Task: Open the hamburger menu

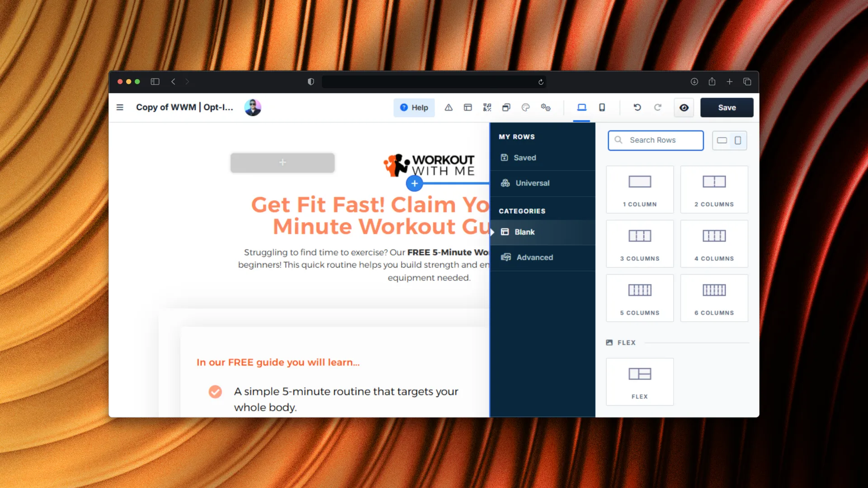Action: pos(120,108)
